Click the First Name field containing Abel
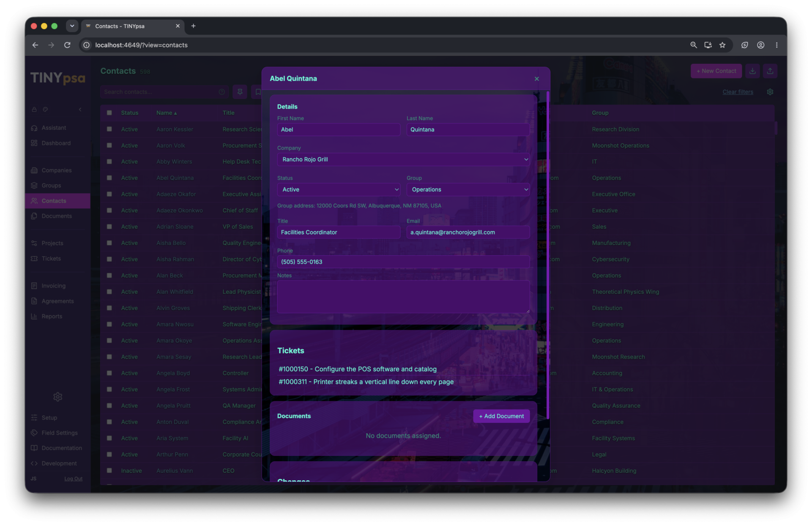 click(x=339, y=129)
